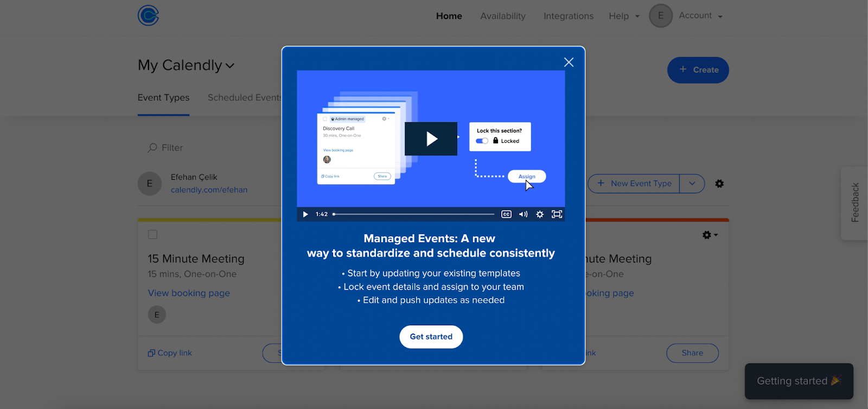Expand the Help dropdown
The height and width of the screenshot is (409, 868).
tap(624, 16)
